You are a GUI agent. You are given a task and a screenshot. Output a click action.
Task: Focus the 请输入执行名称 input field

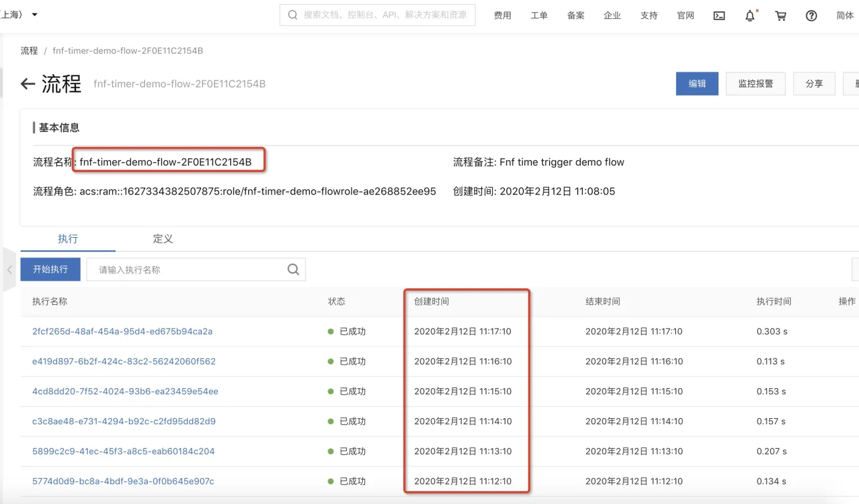196,269
